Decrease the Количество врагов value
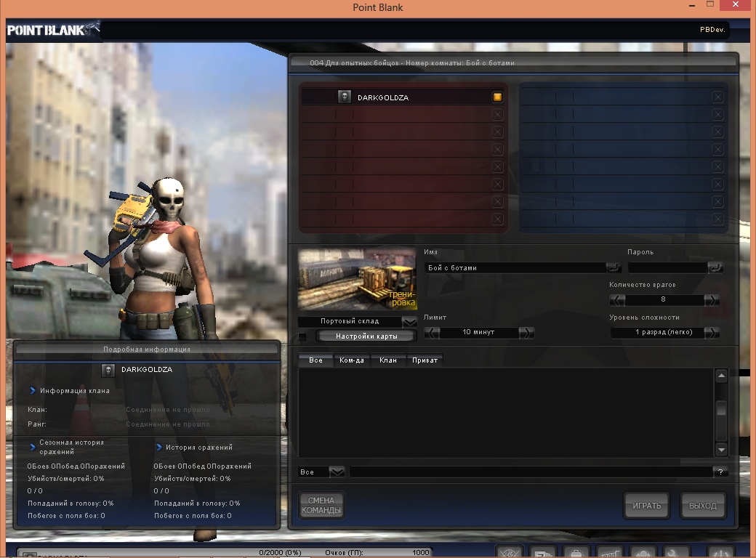756x558 pixels. tap(617, 300)
